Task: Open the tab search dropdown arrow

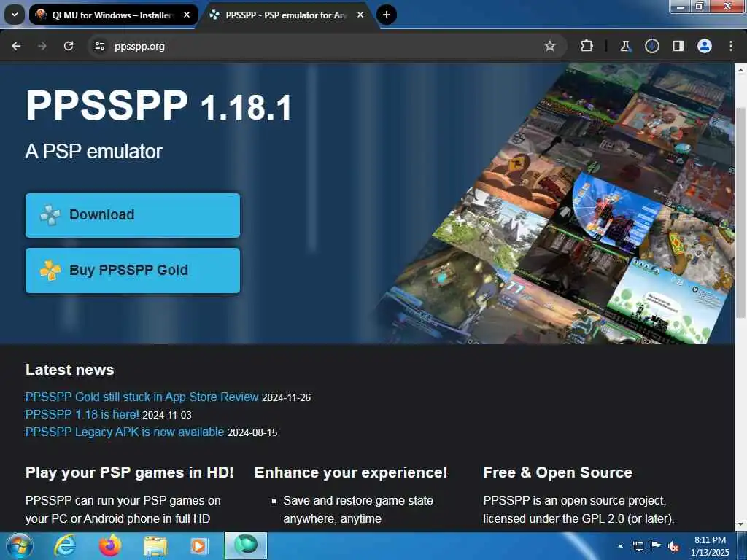Action: (15, 15)
